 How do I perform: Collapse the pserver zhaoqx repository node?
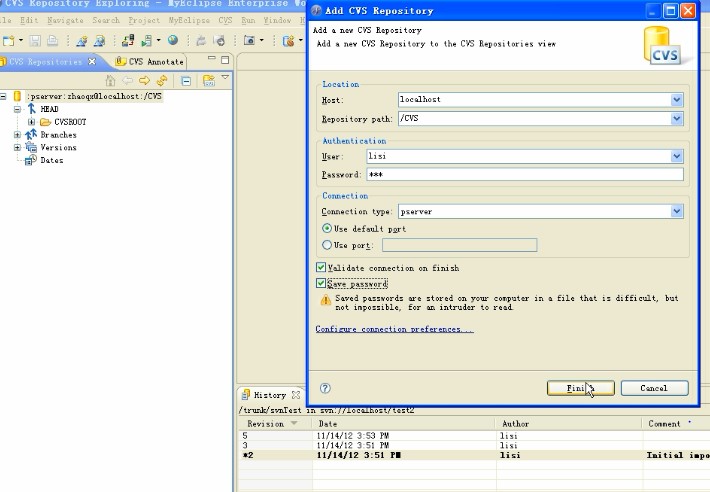3,96
